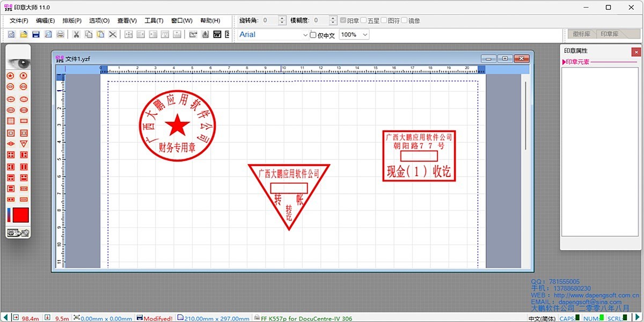The image size is (644, 322).
Task: Open the Arial font dropdown
Action: coord(305,35)
